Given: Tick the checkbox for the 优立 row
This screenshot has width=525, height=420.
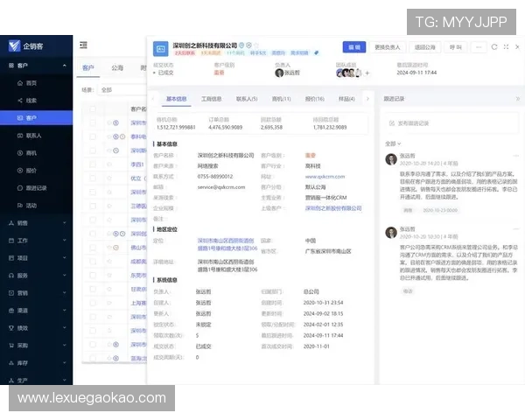Looking at the screenshot, I should point(93,178).
